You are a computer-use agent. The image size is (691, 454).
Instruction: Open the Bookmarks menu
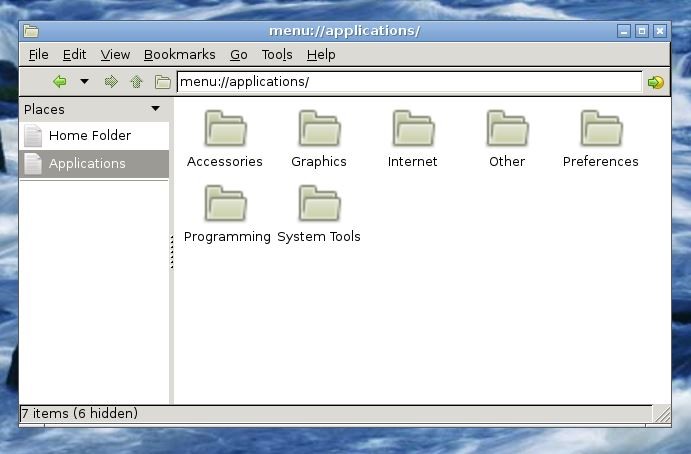[x=179, y=55]
